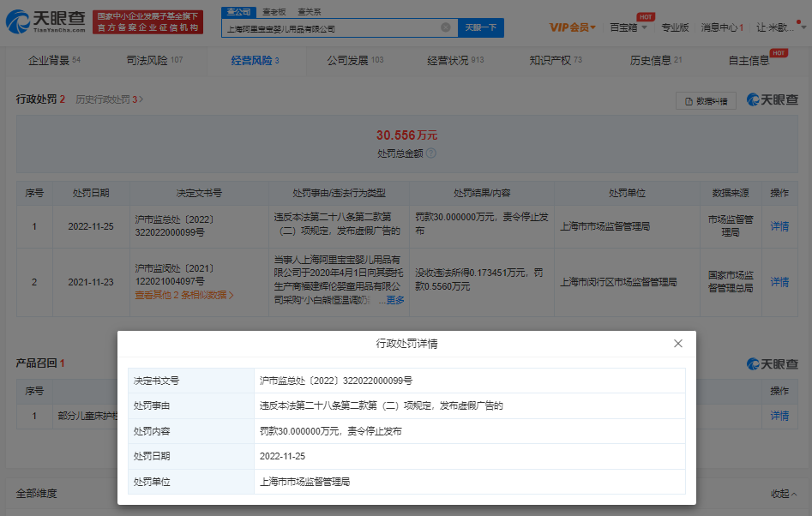Click the 国家中小企业发展子基金 red banner

click(x=147, y=21)
